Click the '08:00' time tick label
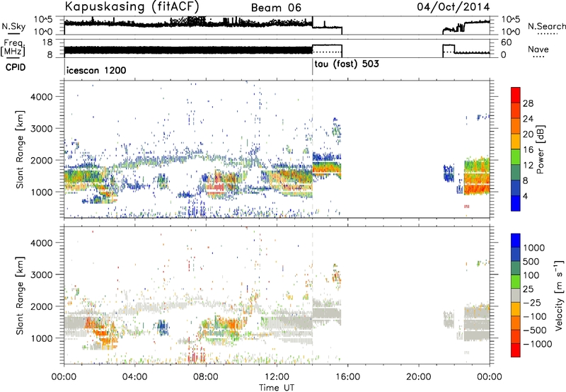 (x=205, y=377)
